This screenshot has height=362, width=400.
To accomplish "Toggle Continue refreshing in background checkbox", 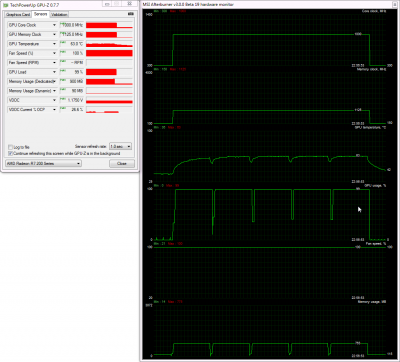I will point(10,153).
